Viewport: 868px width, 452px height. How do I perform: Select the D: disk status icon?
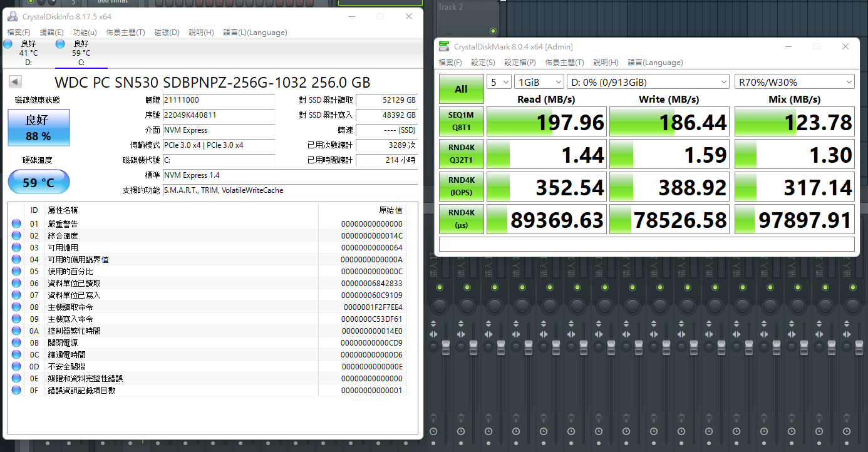point(8,44)
